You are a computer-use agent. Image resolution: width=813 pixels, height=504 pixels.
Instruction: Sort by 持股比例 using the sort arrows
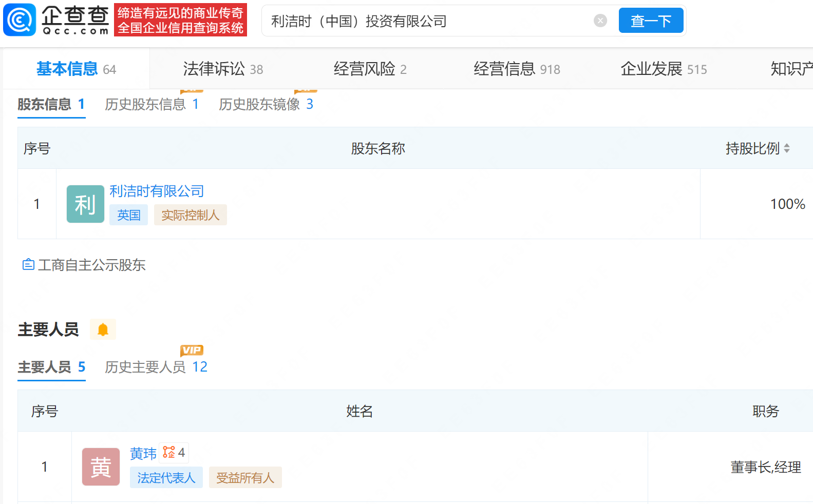point(787,149)
